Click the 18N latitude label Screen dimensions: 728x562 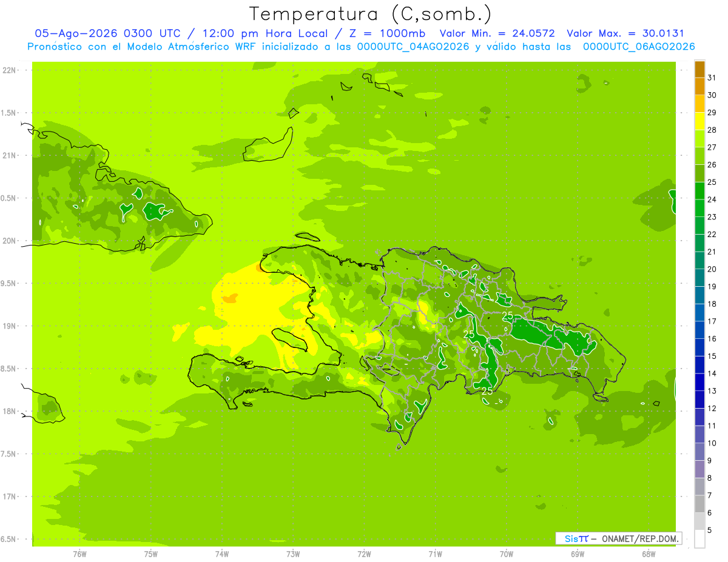(9, 411)
